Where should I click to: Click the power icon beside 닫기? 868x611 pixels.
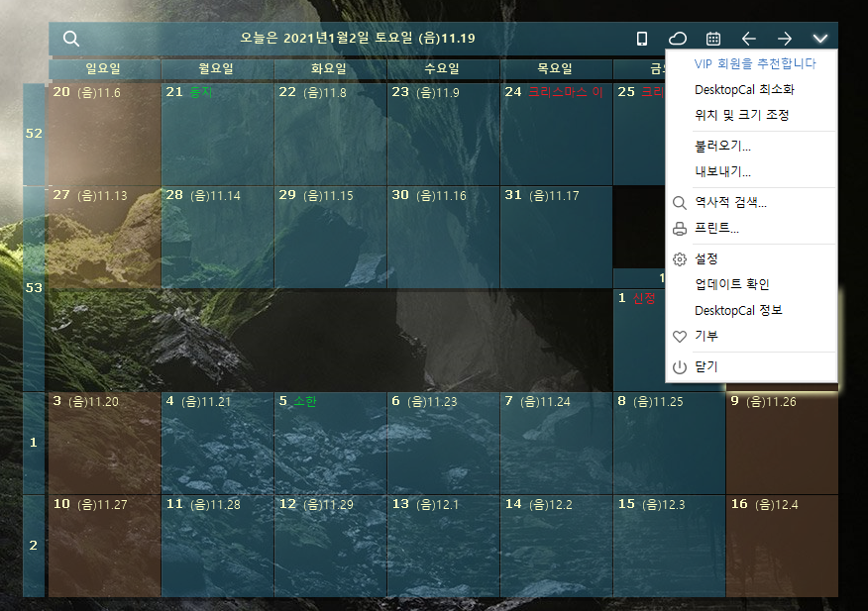pos(679,367)
